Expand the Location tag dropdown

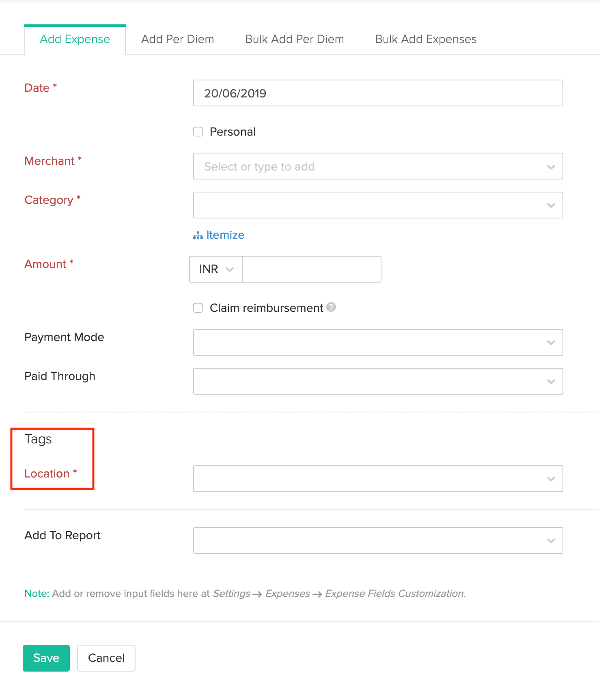click(378, 479)
